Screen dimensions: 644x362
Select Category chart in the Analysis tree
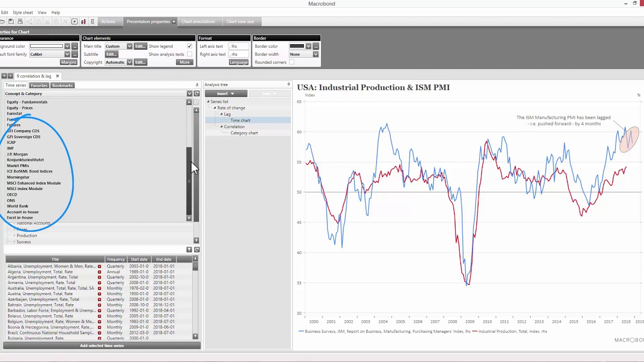tap(244, 133)
